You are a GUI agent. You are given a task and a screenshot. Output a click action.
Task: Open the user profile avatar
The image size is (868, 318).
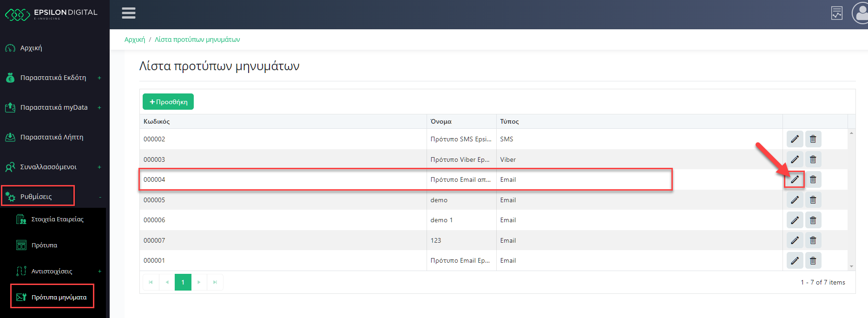[861, 13]
